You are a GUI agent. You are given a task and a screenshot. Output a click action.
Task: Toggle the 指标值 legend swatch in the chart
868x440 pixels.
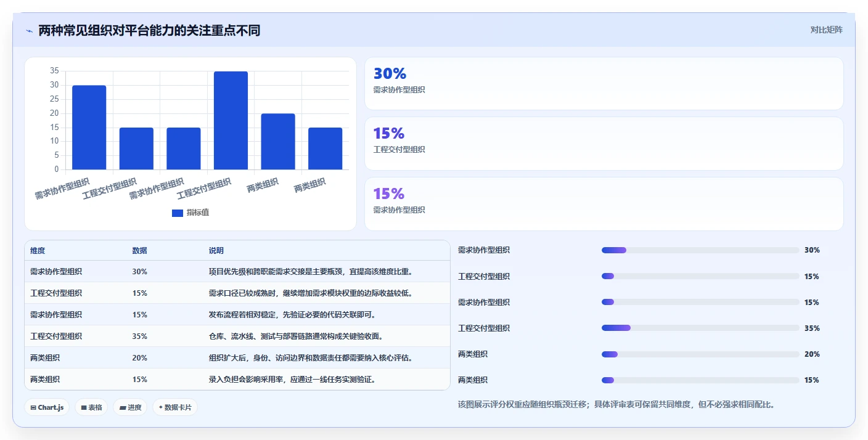[178, 213]
